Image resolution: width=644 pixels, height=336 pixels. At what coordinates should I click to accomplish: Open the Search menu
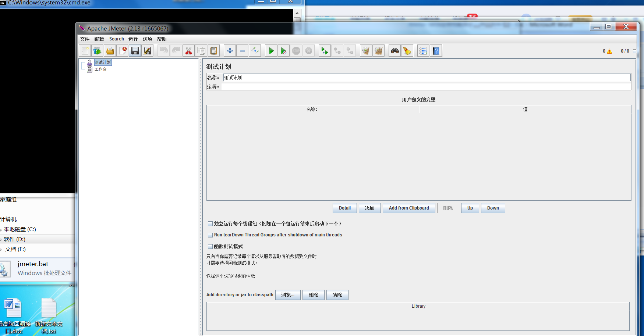pyautogui.click(x=116, y=39)
